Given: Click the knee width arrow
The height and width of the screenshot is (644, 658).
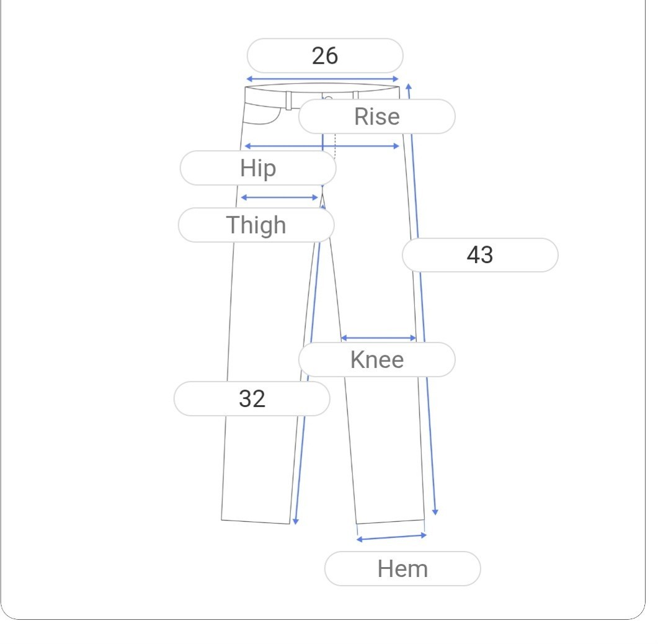Looking at the screenshot, I should click(378, 338).
